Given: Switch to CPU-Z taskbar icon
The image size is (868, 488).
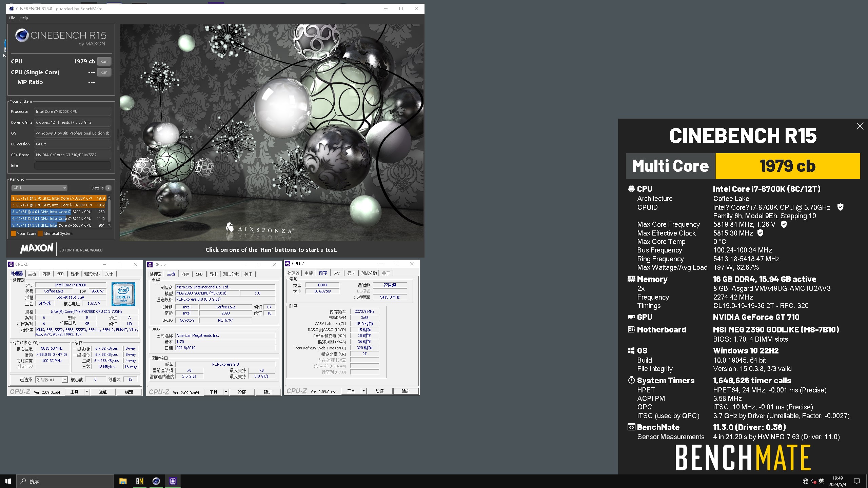Looking at the screenshot, I should pos(173,481).
